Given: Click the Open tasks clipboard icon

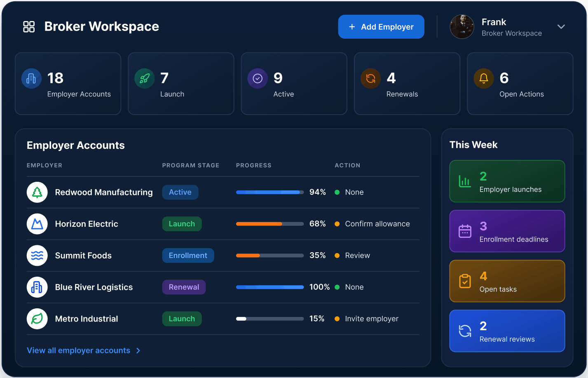Looking at the screenshot, I should tap(465, 281).
